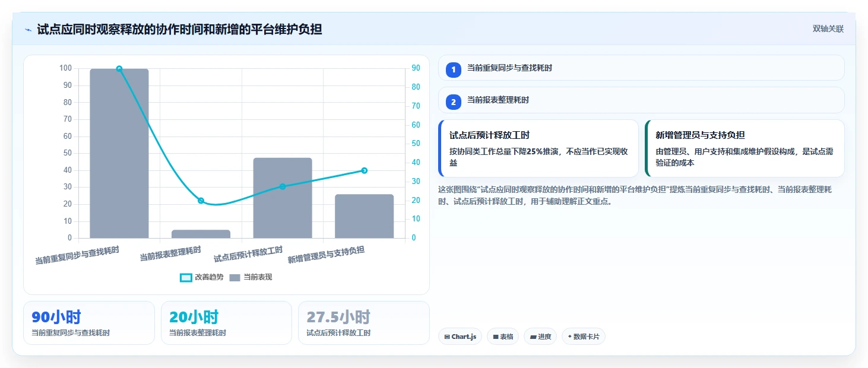The width and height of the screenshot is (868, 368).
Task: Open the 新增管理员与支持负担 card
Action: point(745,148)
